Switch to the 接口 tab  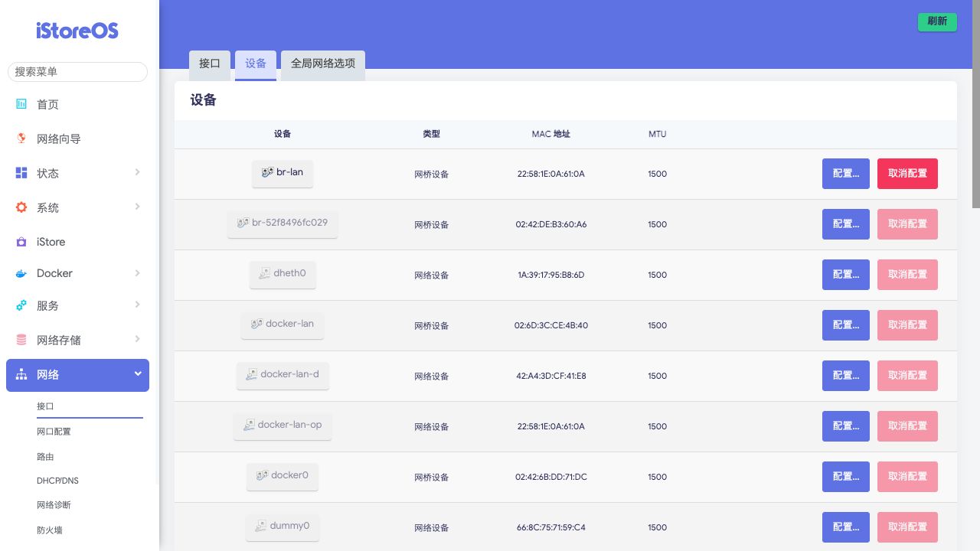tap(209, 64)
